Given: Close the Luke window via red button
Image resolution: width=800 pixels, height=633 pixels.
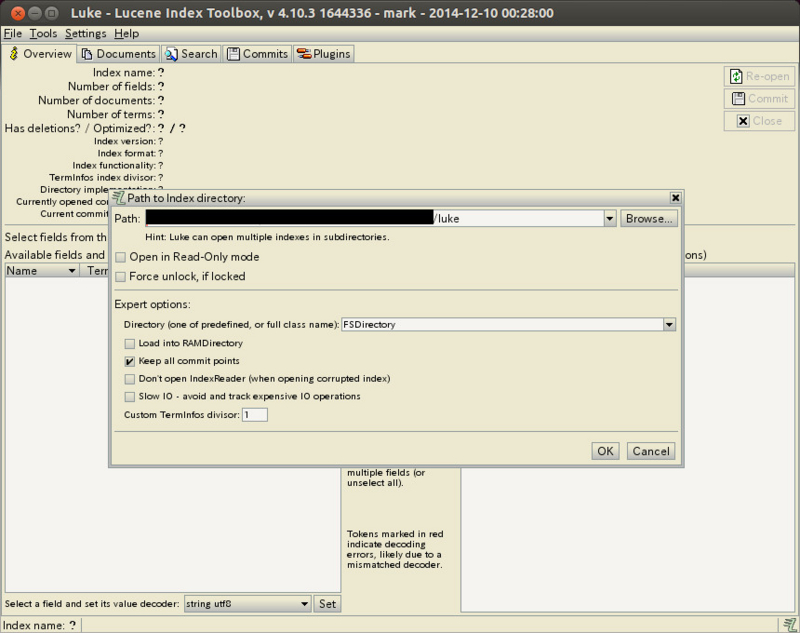Looking at the screenshot, I should [x=18, y=13].
